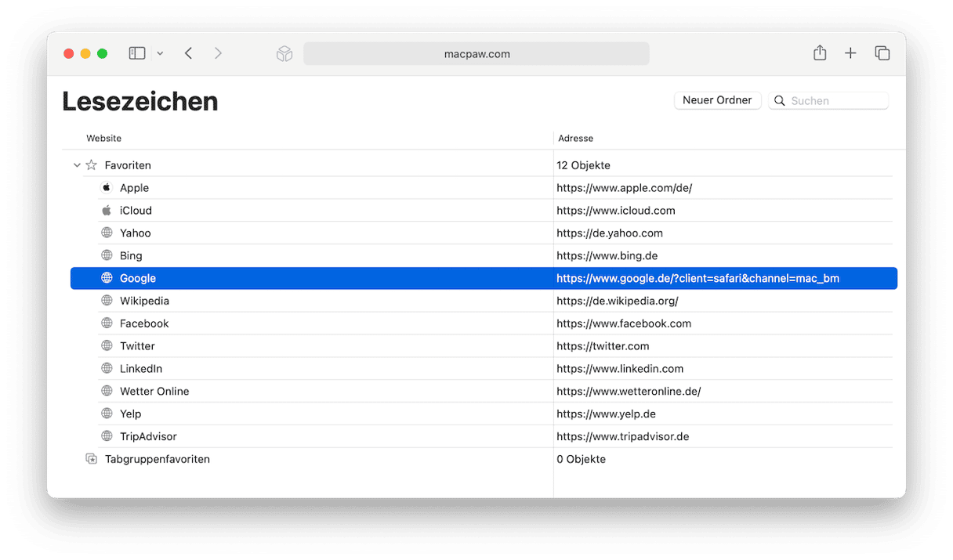Click the green fullscreen window button

click(102, 53)
